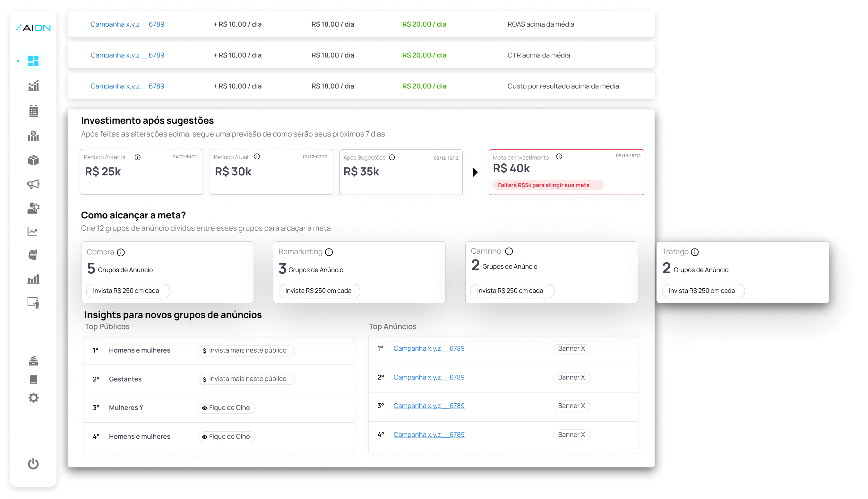Select the package icon in the sidebar

[33, 160]
